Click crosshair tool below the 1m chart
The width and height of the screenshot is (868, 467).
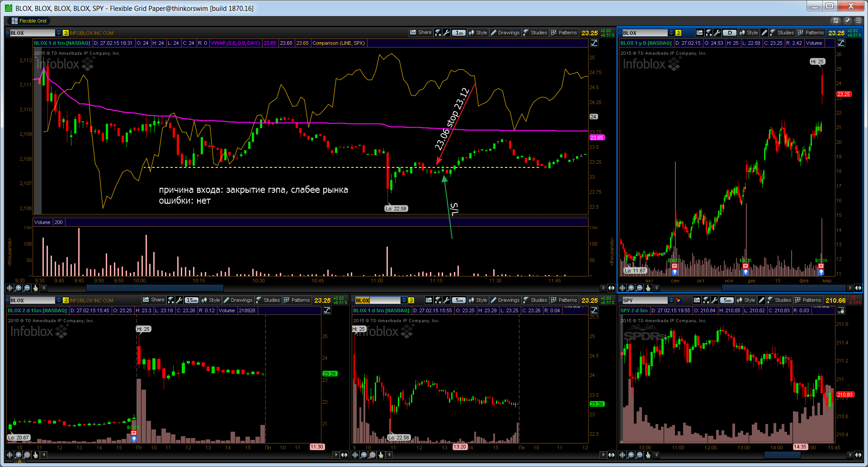9,288
